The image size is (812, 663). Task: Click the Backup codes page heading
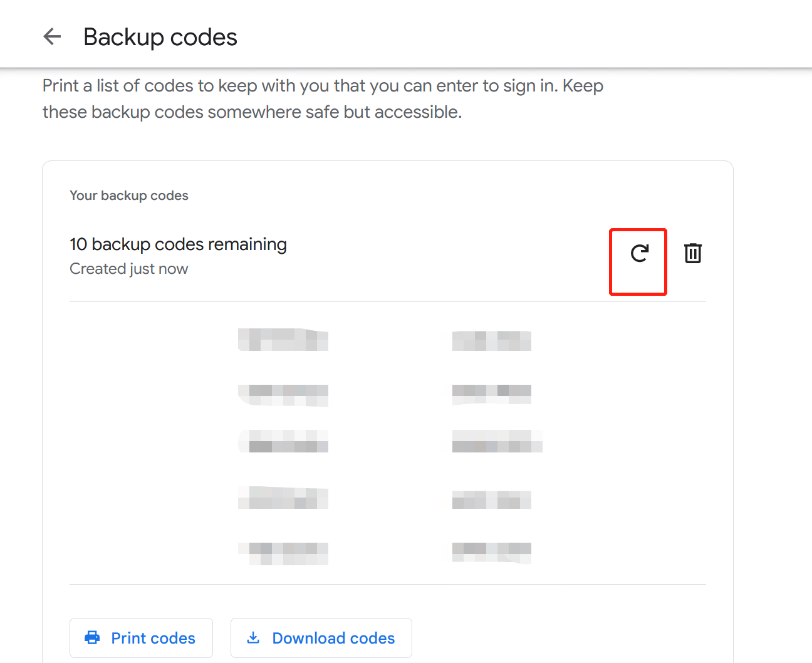tap(160, 37)
